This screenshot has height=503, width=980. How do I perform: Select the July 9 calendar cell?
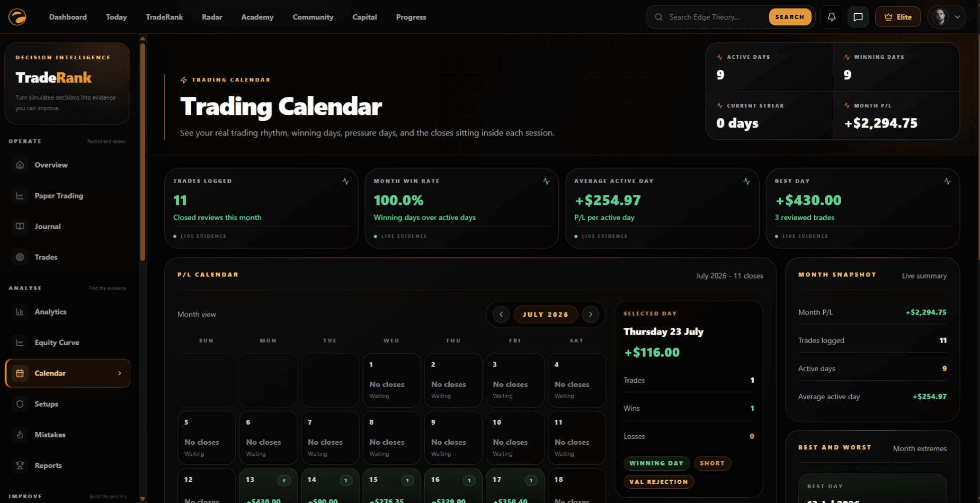[x=453, y=438]
